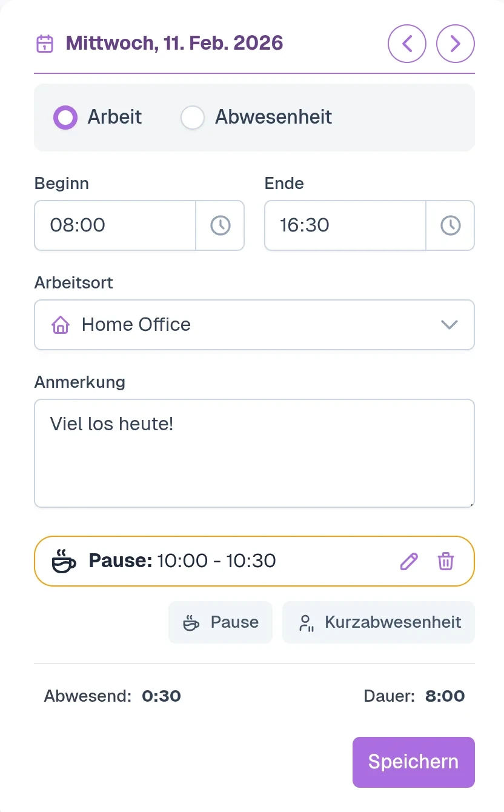This screenshot has height=812, width=504.
Task: Open clock picker for Ende time
Action: [x=450, y=225]
